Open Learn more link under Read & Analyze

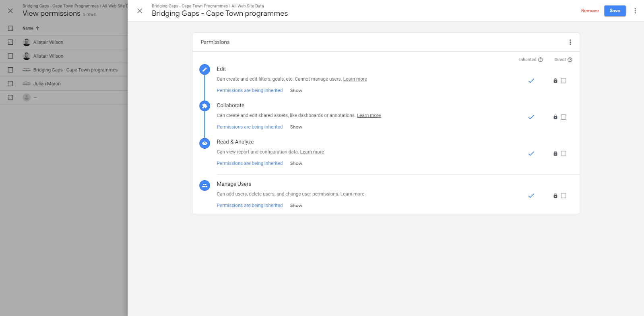pyautogui.click(x=312, y=152)
